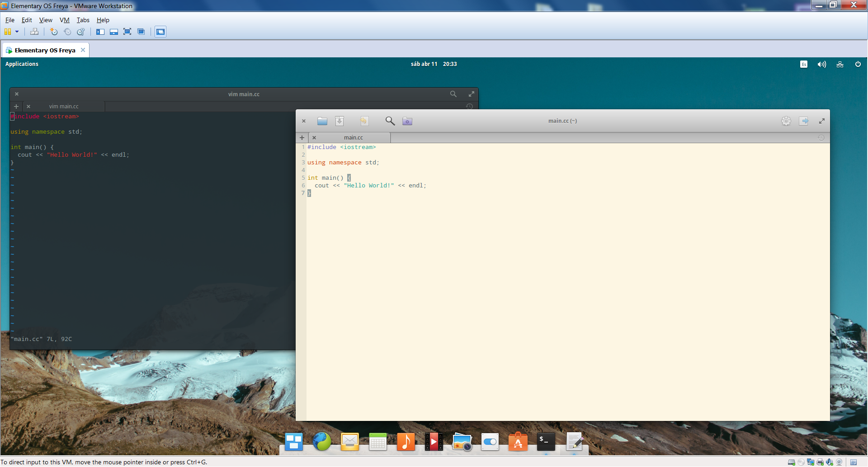Close the Elementary OS Freya VM tab

83,50
